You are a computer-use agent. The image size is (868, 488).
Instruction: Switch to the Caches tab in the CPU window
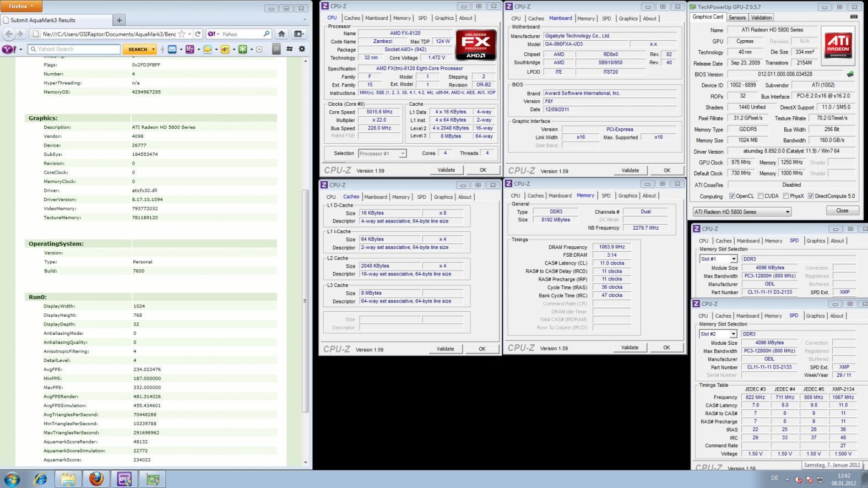click(x=352, y=18)
